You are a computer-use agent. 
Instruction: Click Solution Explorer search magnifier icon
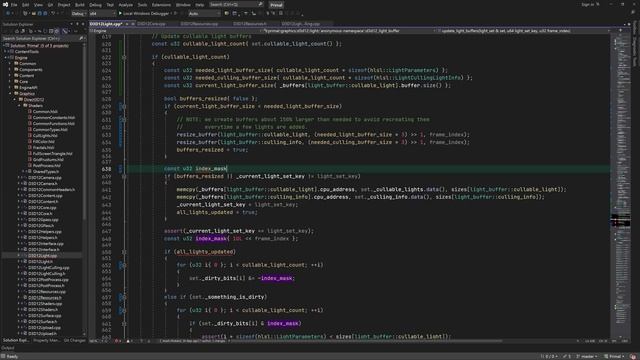pyautogui.click(x=81, y=38)
